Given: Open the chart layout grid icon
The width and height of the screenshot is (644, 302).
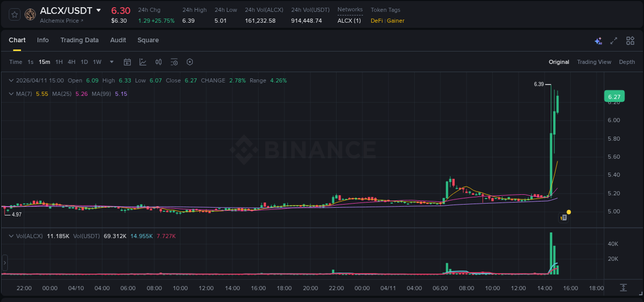Looking at the screenshot, I should 630,41.
